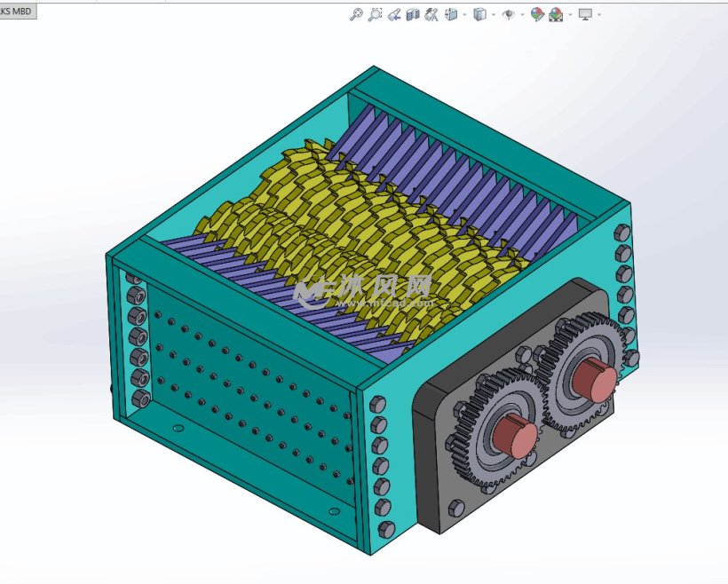728x584 pixels.
Task: Toggle the Hide/Show Items eye icon
Action: point(510,13)
